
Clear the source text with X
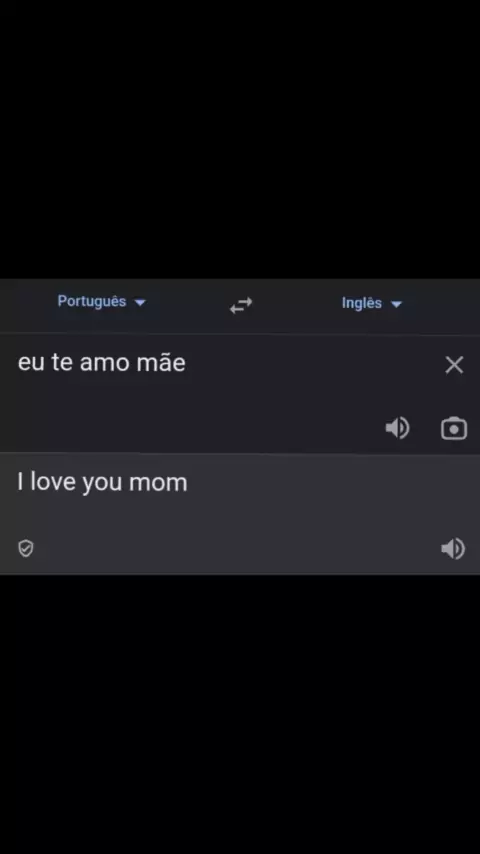[454, 365]
